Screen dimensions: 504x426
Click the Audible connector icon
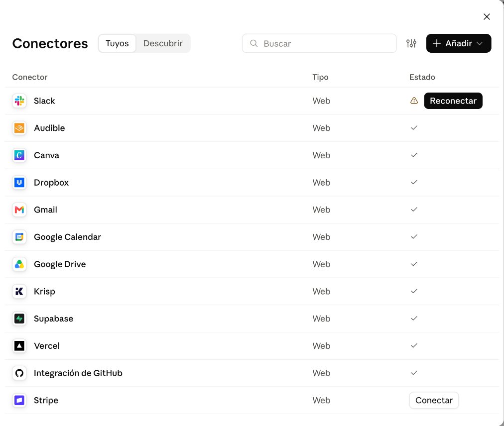point(19,128)
